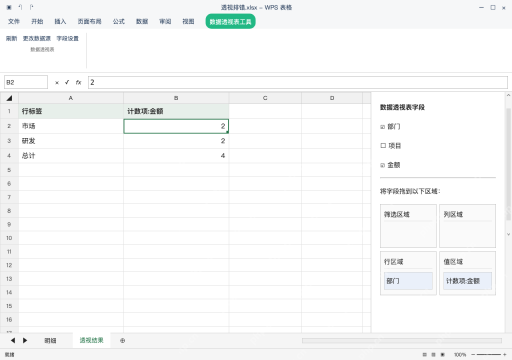Click the 研发 cell
Viewport: 512px width, 360px height.
pos(71,141)
